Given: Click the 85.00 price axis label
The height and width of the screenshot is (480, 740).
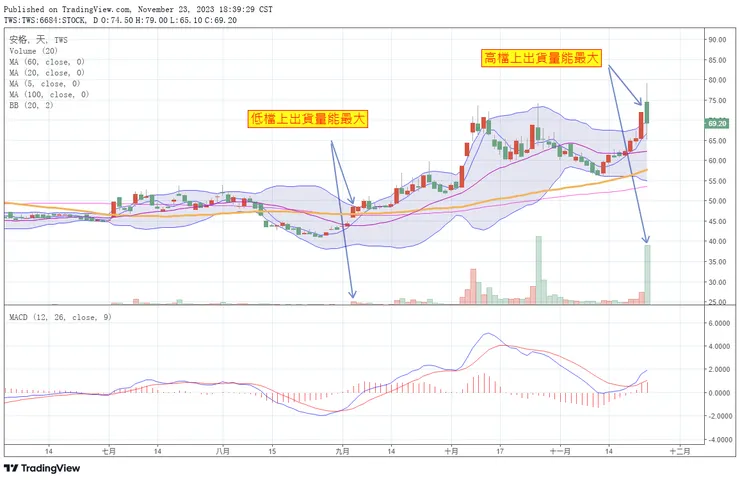Looking at the screenshot, I should tap(717, 60).
